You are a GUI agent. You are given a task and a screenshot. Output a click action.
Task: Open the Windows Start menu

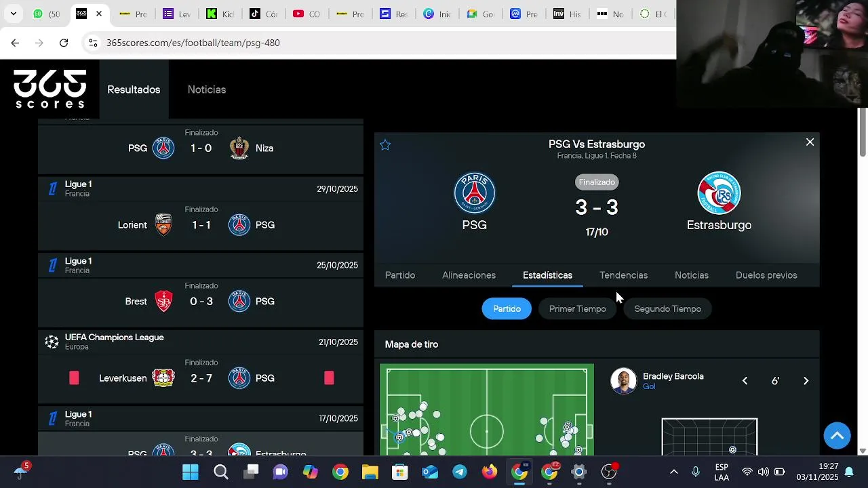[x=191, y=472]
